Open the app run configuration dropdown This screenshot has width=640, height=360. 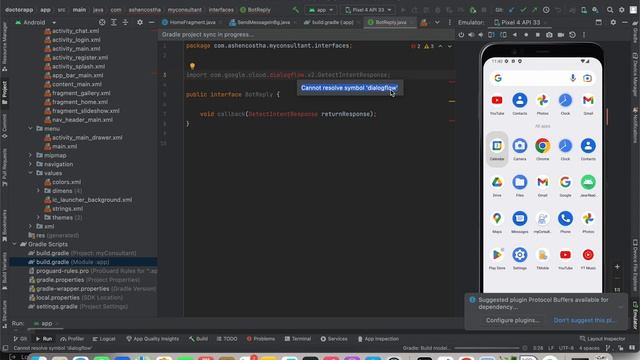[x=321, y=10]
